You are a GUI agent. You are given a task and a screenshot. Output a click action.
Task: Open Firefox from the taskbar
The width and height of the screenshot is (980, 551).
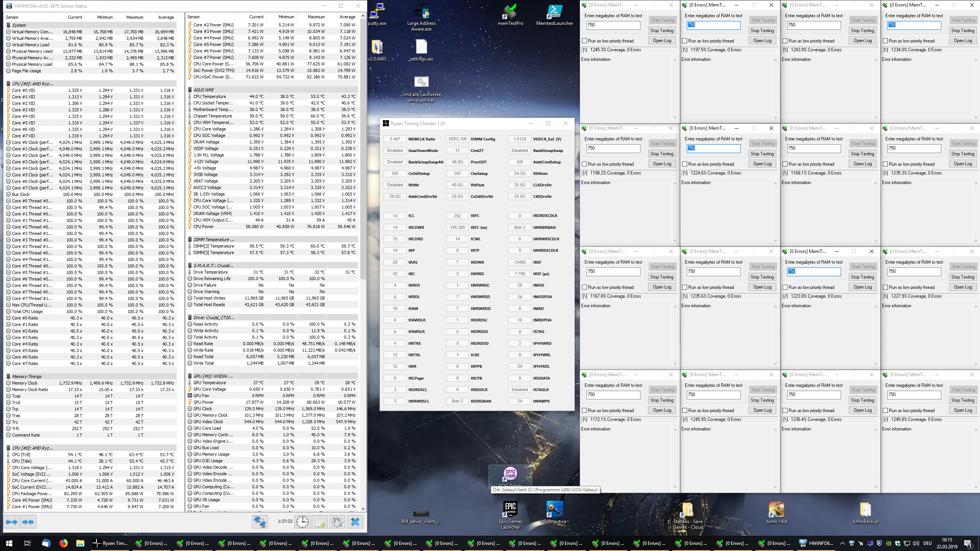[x=64, y=543]
